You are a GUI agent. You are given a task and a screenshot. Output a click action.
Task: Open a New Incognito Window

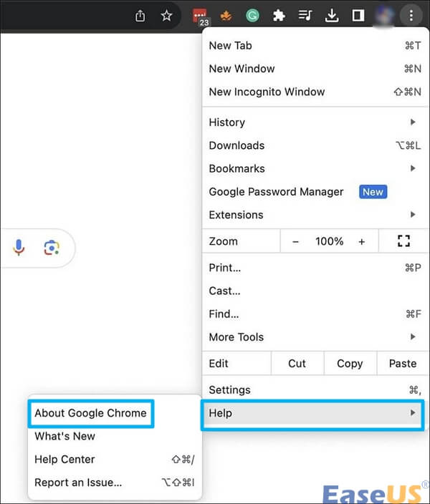click(267, 92)
